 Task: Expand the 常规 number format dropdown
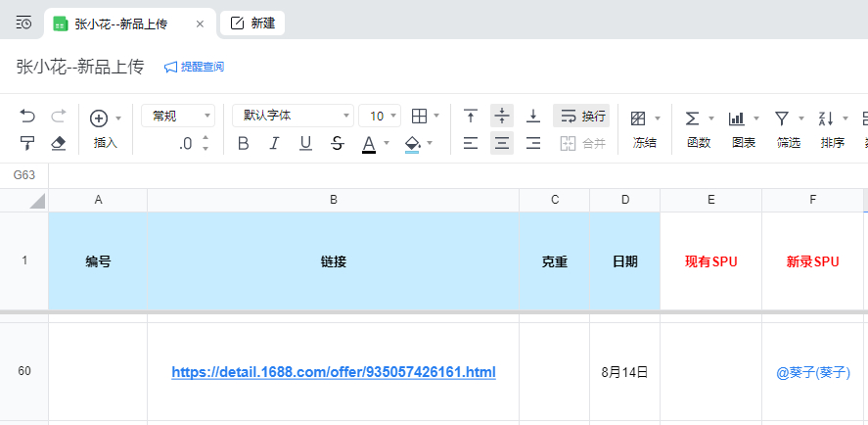click(x=178, y=117)
